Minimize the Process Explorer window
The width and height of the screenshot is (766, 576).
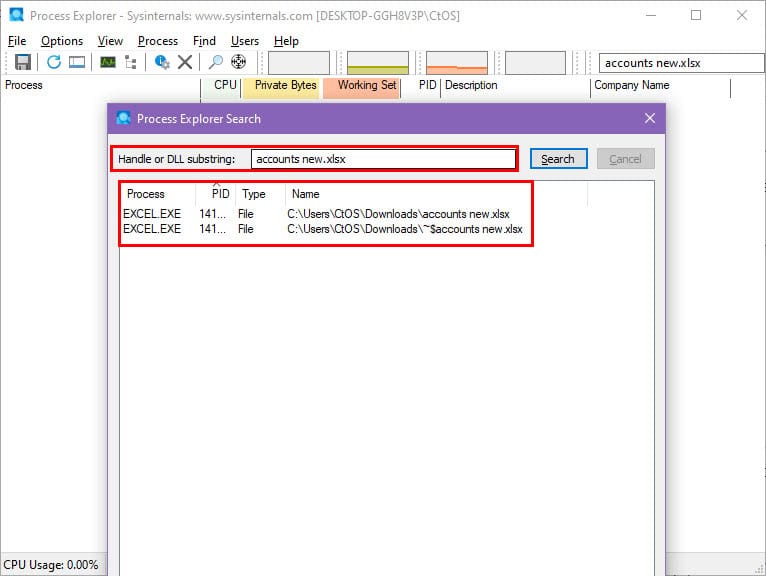(651, 15)
